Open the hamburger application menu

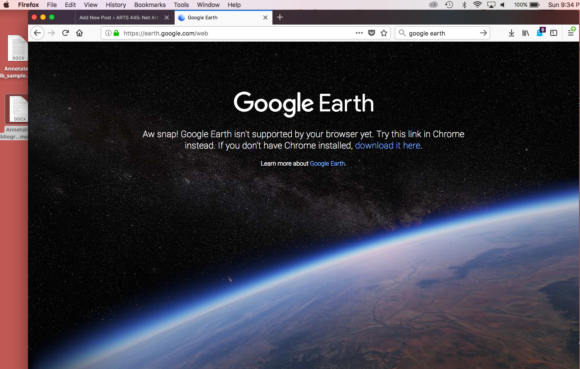(571, 33)
